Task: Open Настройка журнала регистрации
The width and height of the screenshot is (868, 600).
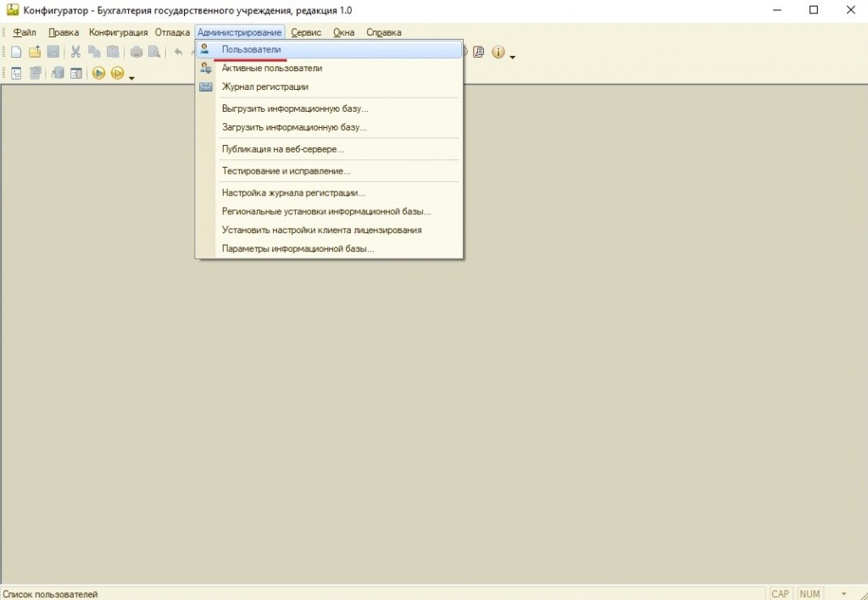Action: [x=330, y=192]
